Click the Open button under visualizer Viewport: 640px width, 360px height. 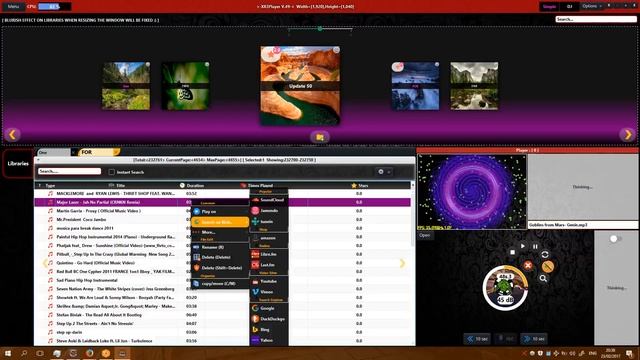pos(424,235)
